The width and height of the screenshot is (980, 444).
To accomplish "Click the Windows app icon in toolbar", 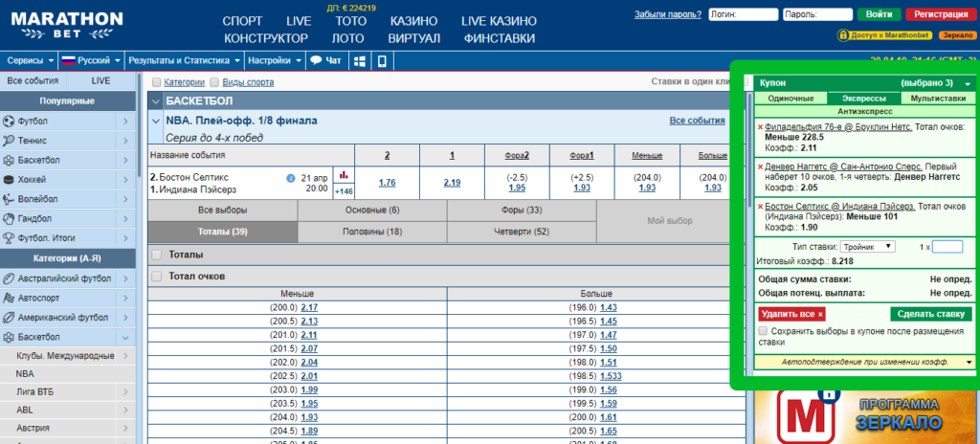I will [x=360, y=60].
